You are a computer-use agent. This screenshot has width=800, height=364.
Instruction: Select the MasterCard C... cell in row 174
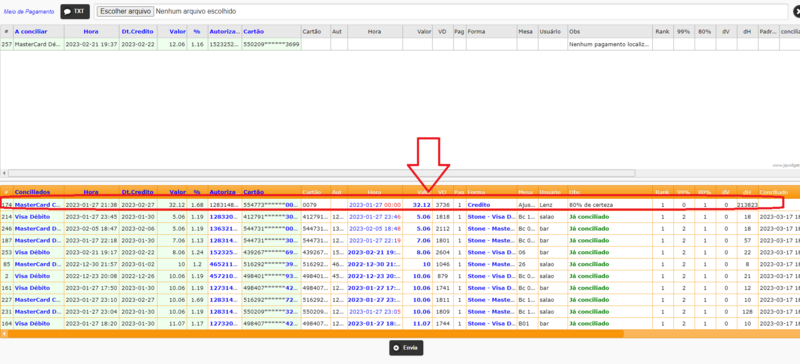[x=38, y=205]
